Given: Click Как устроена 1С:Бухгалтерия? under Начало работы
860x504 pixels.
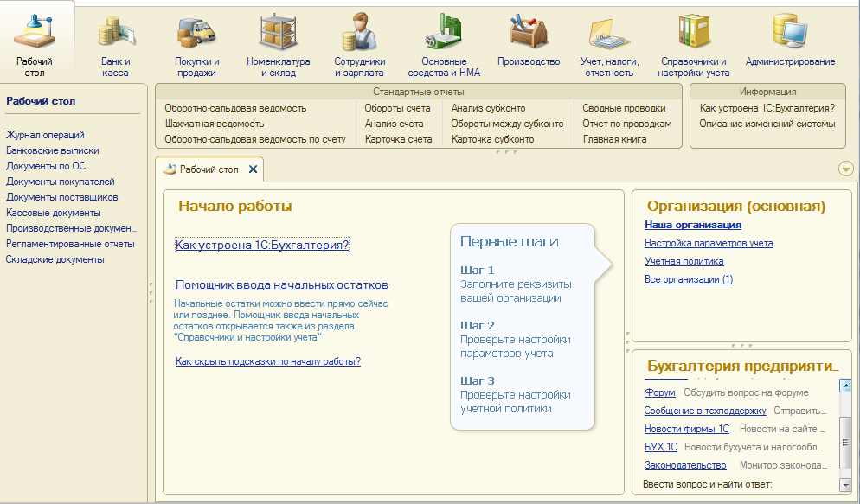Looking at the screenshot, I should [x=262, y=245].
